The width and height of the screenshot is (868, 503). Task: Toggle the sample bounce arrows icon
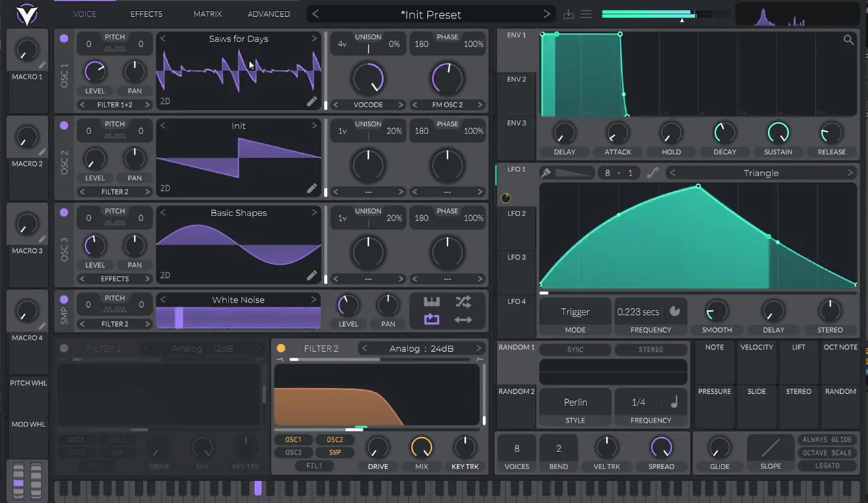[x=463, y=319]
